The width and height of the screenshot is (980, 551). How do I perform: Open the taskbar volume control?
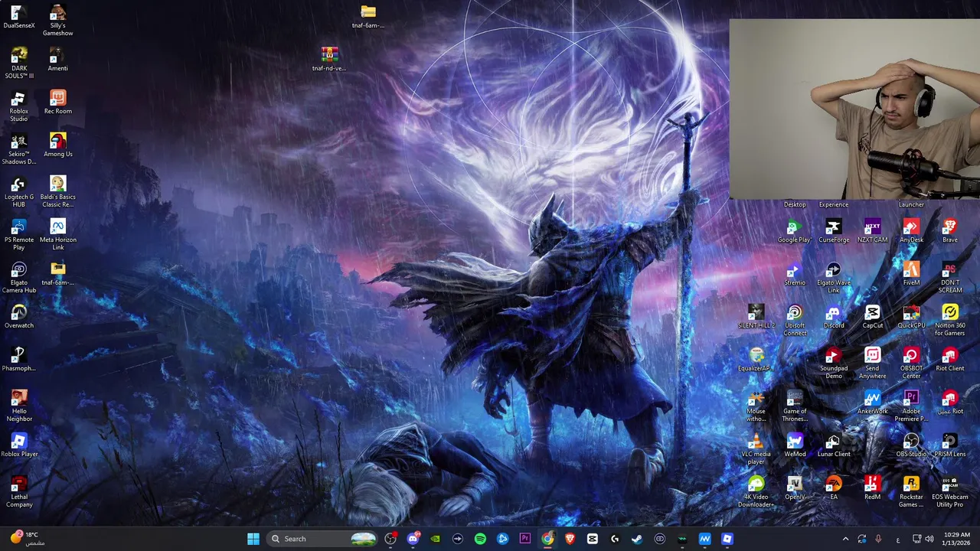[929, 539]
